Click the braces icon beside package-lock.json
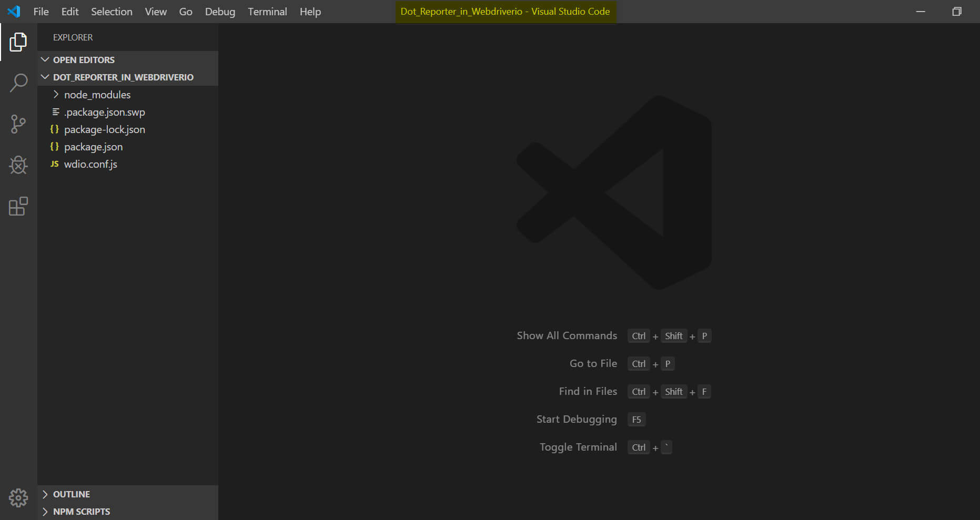 (54, 129)
